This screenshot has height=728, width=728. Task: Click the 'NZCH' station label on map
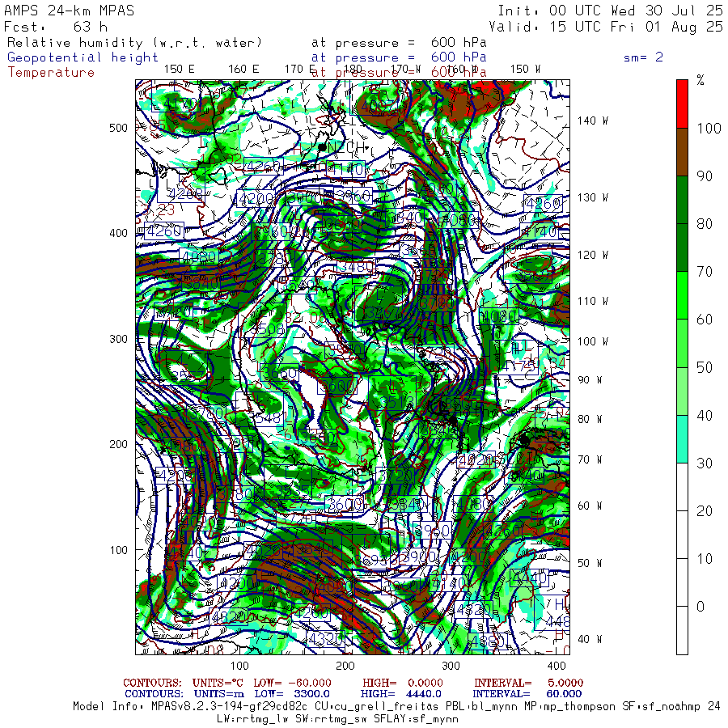(346, 148)
